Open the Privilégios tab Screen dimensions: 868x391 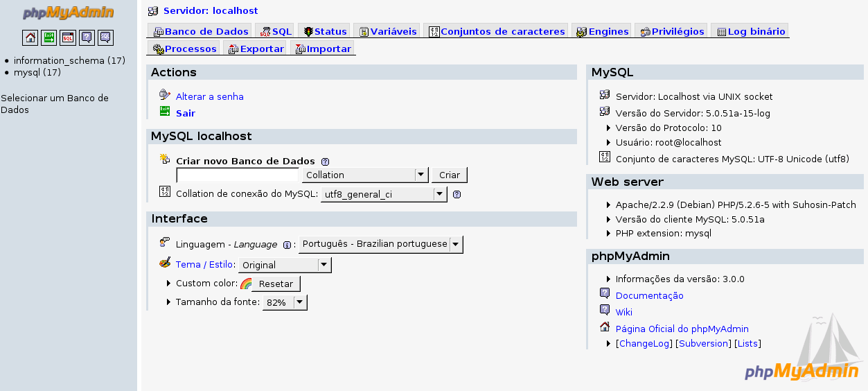pyautogui.click(x=672, y=31)
